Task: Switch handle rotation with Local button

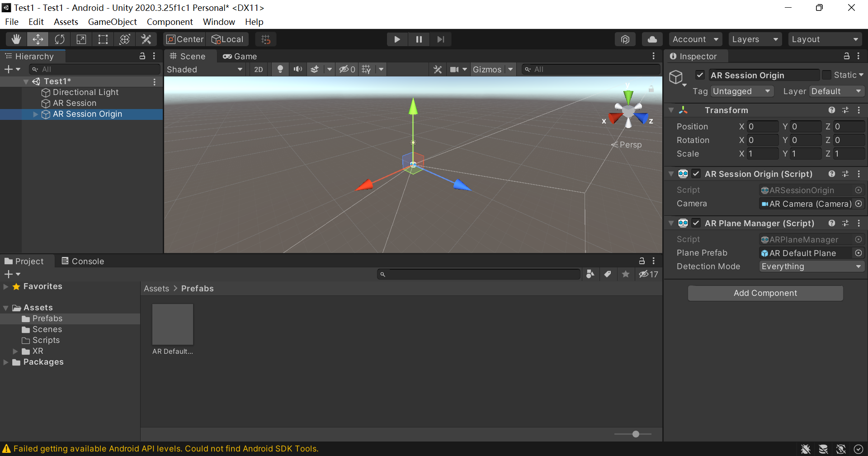Action: coord(227,39)
